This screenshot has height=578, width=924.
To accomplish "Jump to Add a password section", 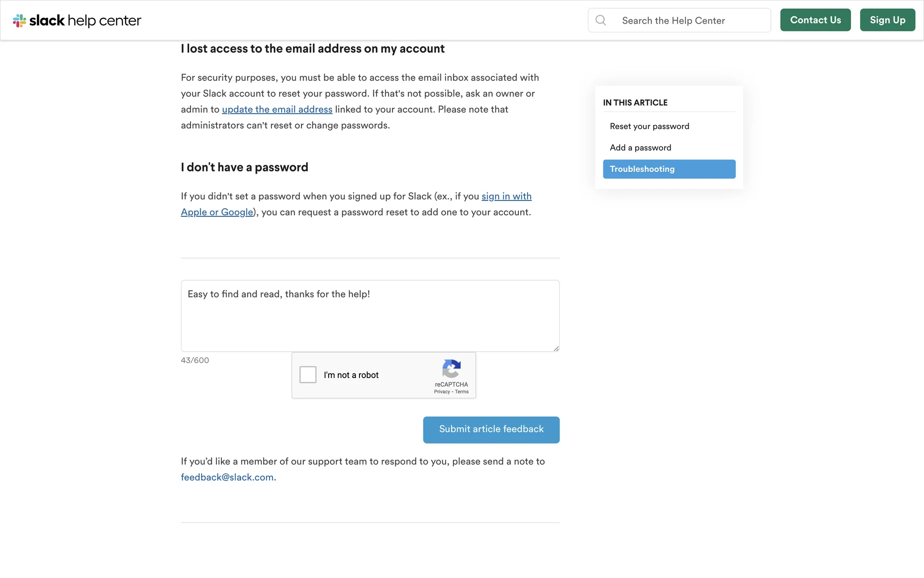I will pos(640,148).
